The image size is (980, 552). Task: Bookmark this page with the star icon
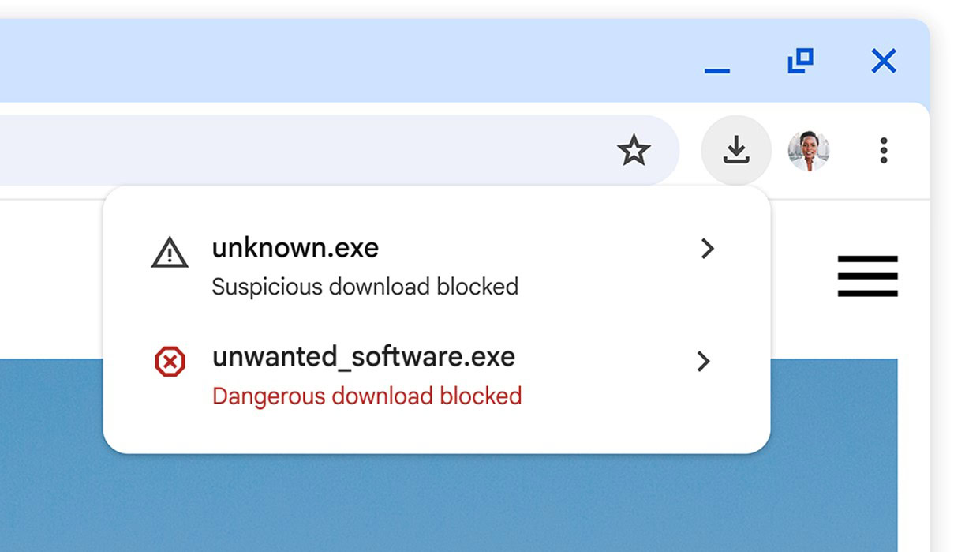(x=634, y=150)
